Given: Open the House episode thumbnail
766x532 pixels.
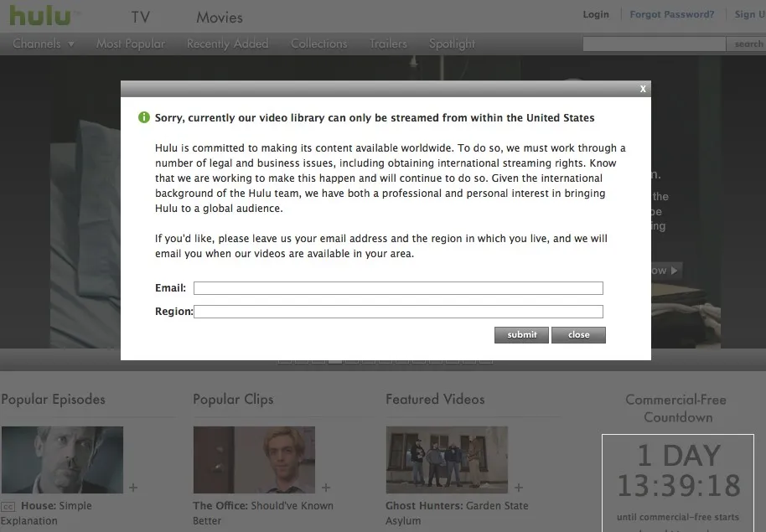Looking at the screenshot, I should click(x=62, y=460).
